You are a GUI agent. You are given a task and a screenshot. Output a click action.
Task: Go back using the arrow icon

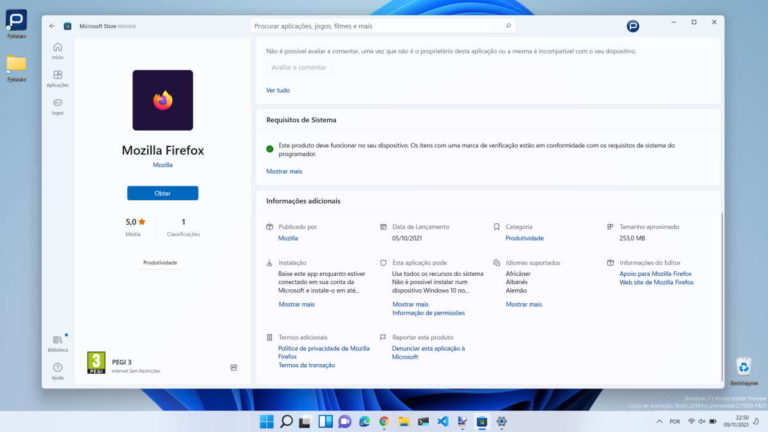coord(52,25)
